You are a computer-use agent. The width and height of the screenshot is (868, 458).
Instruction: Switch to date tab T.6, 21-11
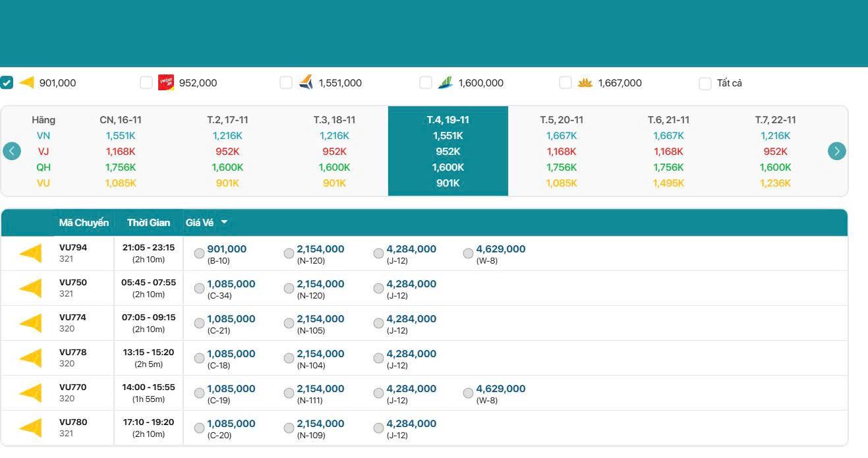tap(668, 120)
